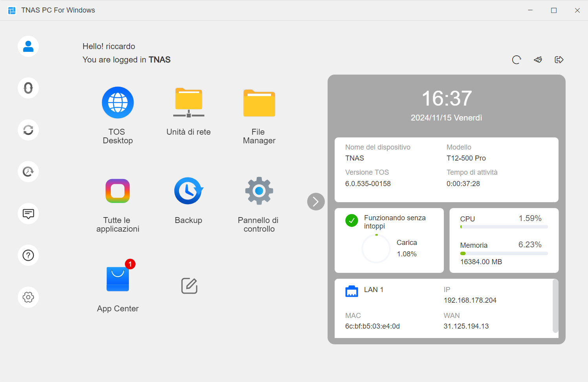Minimize the TNAS PC window

tap(530, 10)
